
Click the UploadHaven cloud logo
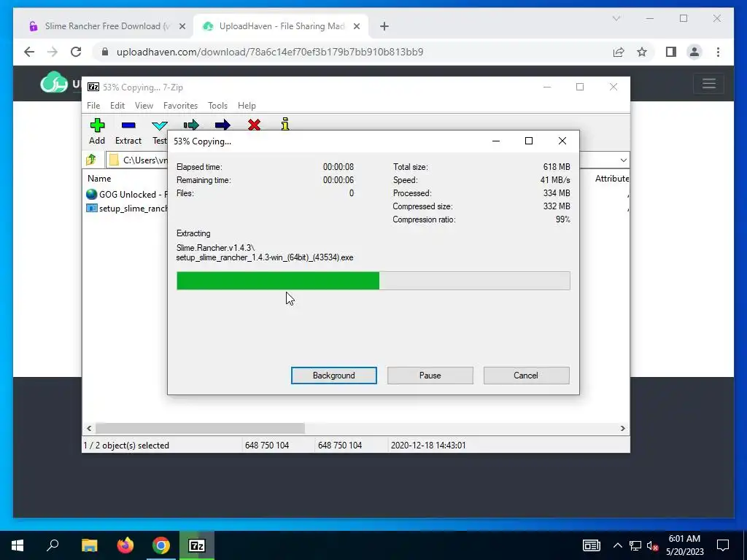point(54,82)
